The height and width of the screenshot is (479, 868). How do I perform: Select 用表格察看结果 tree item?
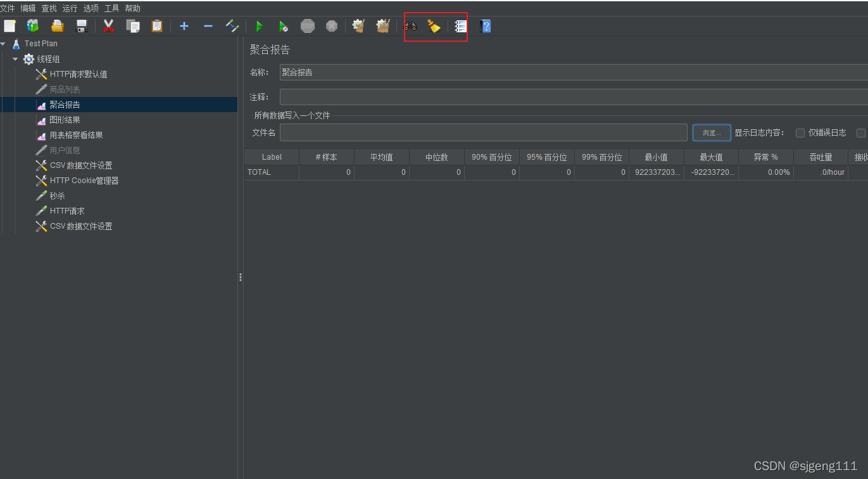(x=77, y=135)
